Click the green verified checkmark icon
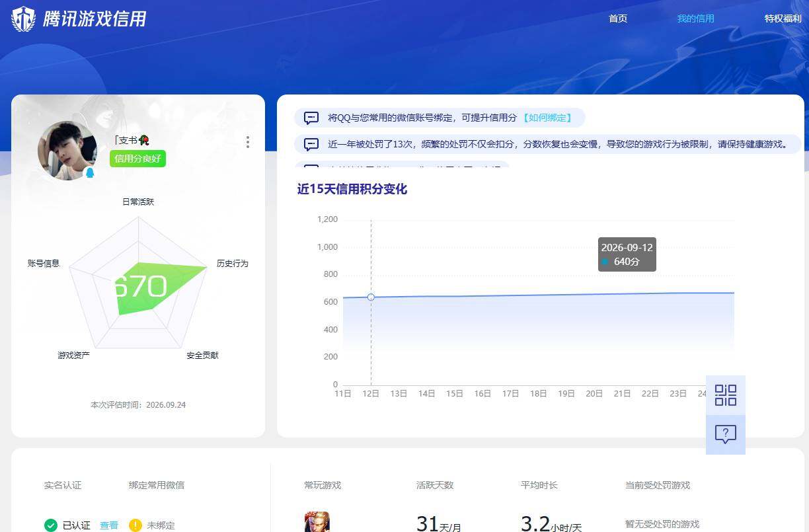This screenshot has width=809, height=532. coord(51,525)
